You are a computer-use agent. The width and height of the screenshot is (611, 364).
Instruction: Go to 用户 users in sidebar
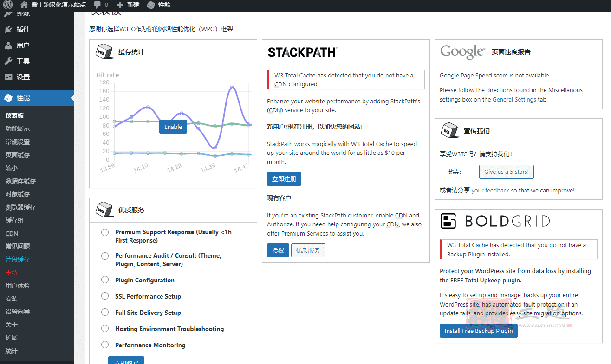pos(37,45)
